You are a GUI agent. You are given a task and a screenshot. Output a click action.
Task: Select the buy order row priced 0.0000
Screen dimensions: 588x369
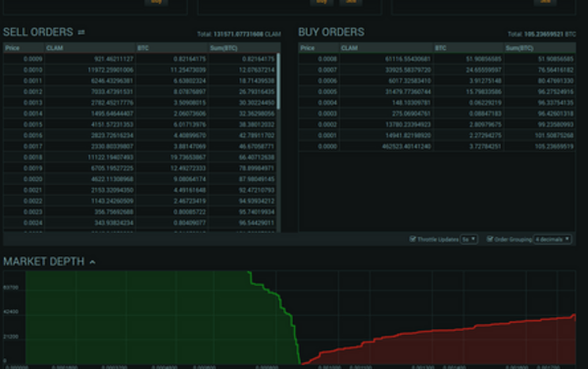point(437,147)
